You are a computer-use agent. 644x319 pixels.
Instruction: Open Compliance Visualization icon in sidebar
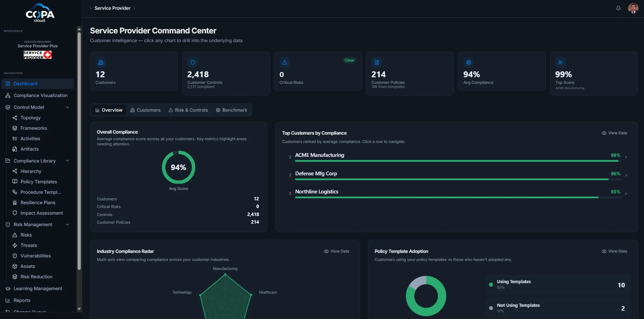8,96
